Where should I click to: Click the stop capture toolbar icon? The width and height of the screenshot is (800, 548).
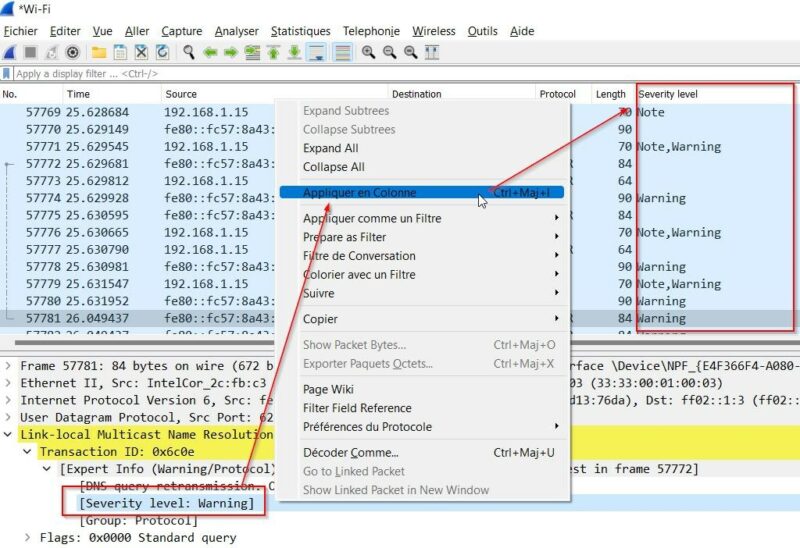tap(30, 52)
